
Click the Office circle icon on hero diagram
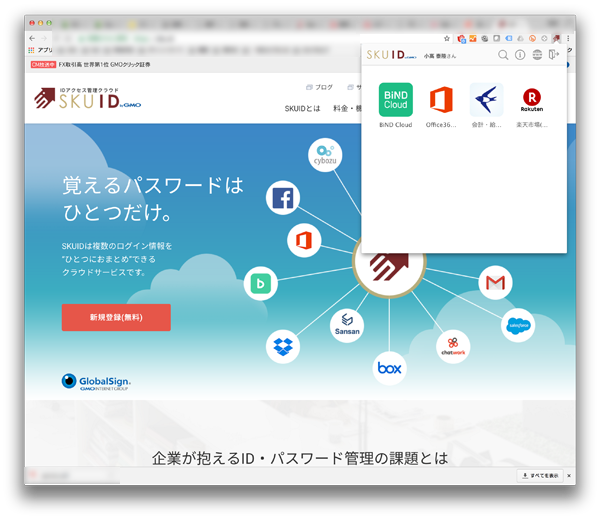[x=304, y=240]
